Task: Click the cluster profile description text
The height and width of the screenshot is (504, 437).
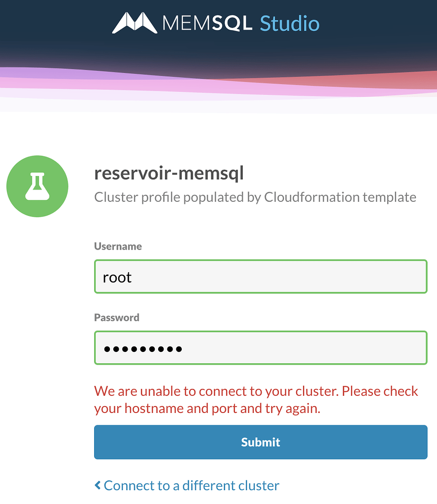Action: point(255,197)
